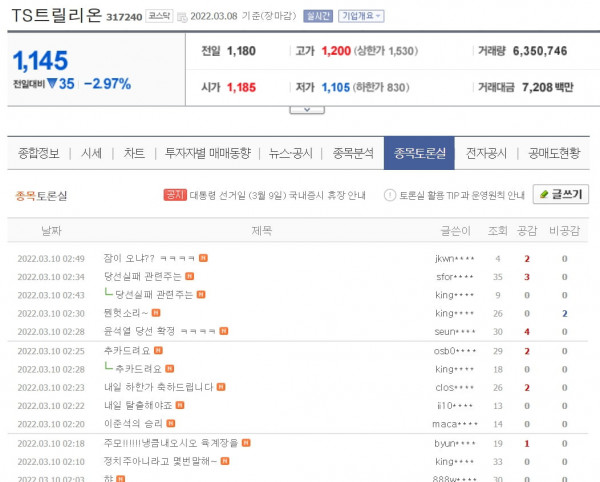Click the red 공지 badge
Image resolution: width=600 pixels, height=482 pixels.
[x=175, y=195]
